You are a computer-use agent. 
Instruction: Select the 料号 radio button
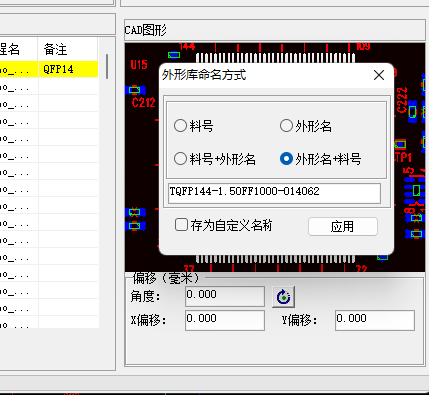point(180,126)
